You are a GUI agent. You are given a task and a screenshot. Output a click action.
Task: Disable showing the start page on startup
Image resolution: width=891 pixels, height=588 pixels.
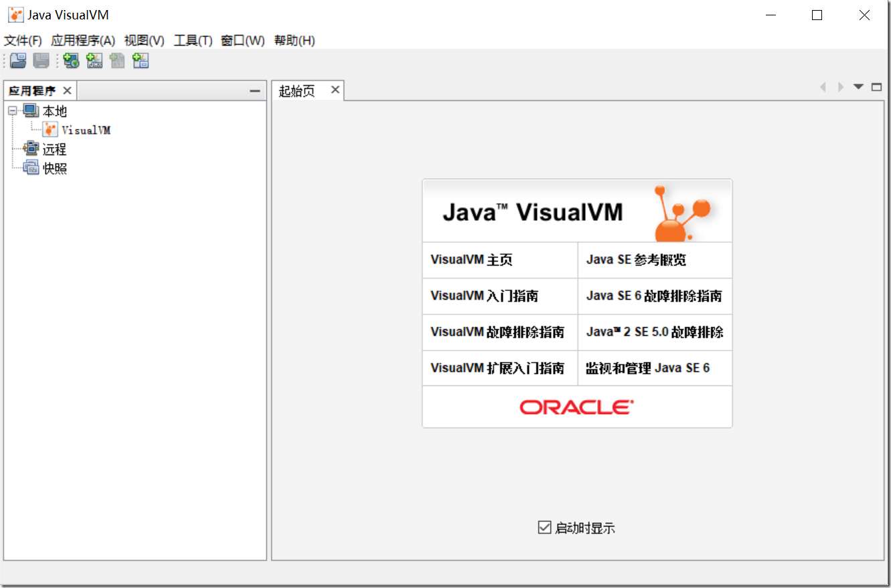tap(544, 527)
